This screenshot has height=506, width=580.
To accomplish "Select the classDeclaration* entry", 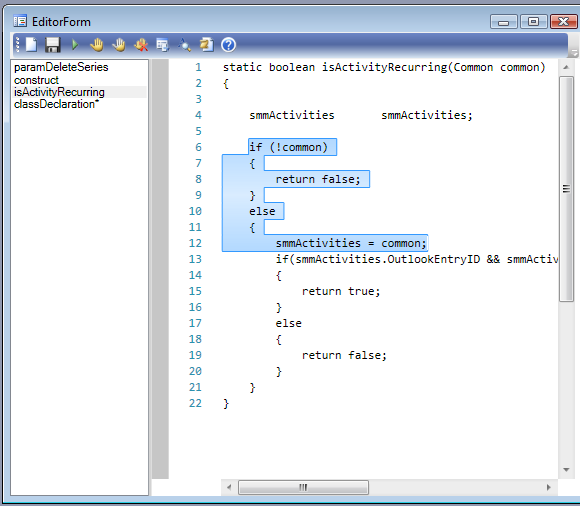I will (56, 104).
